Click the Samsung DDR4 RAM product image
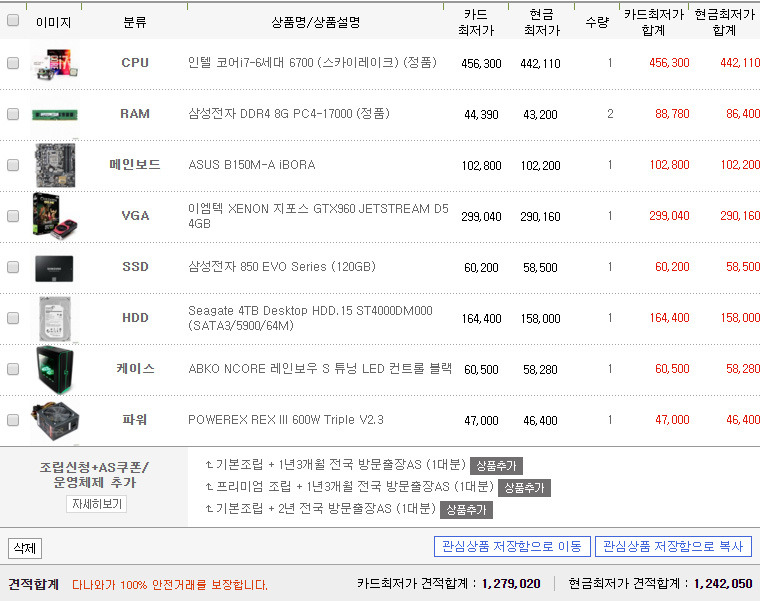The height and width of the screenshot is (601, 765). point(54,114)
